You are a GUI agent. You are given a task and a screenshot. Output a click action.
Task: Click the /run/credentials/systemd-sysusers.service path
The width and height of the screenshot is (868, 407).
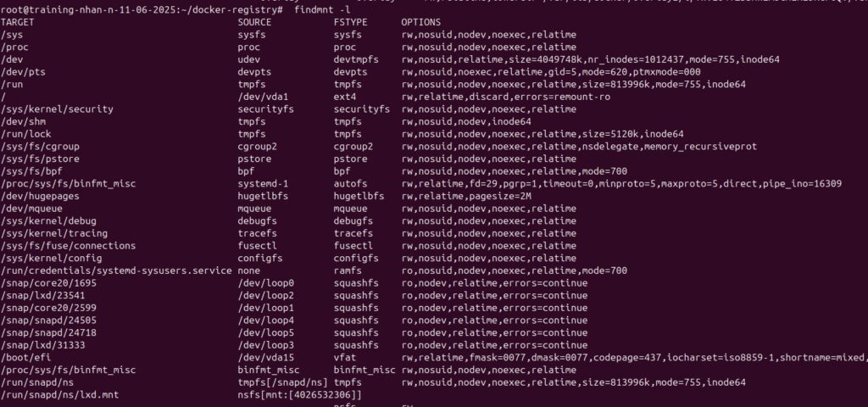(116, 270)
